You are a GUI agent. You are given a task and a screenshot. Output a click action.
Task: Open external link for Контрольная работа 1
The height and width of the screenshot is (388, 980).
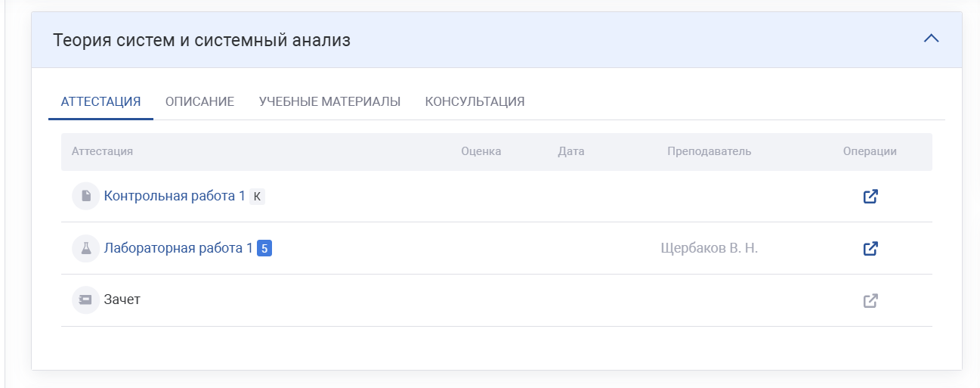pyautogui.click(x=870, y=197)
